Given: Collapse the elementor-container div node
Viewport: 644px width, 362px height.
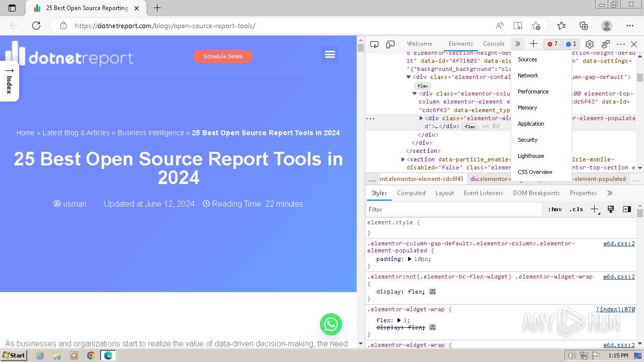Looking at the screenshot, I should pos(409,77).
